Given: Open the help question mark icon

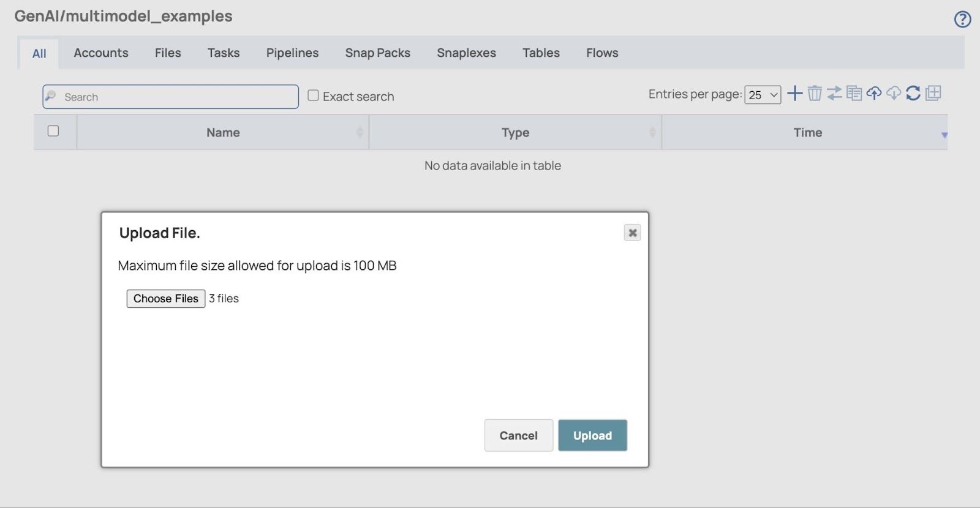Looking at the screenshot, I should pyautogui.click(x=962, y=20).
